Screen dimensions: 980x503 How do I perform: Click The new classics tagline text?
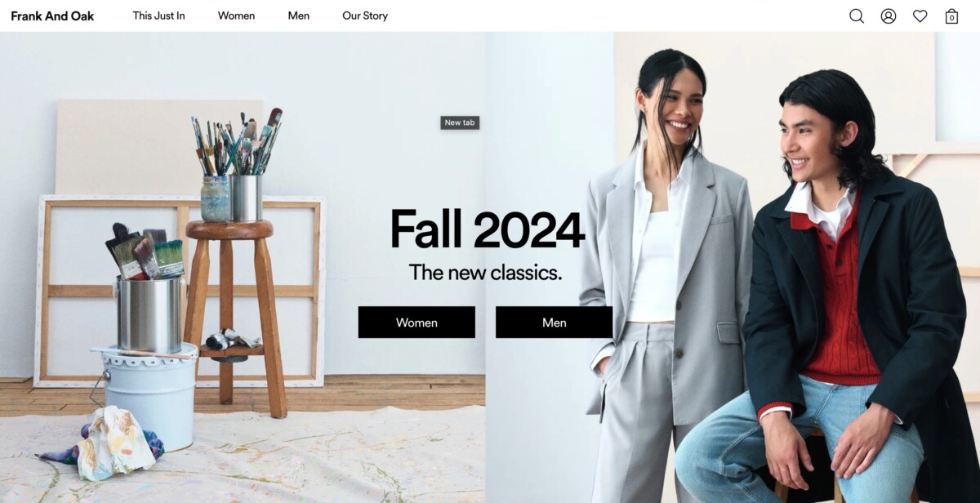(485, 273)
